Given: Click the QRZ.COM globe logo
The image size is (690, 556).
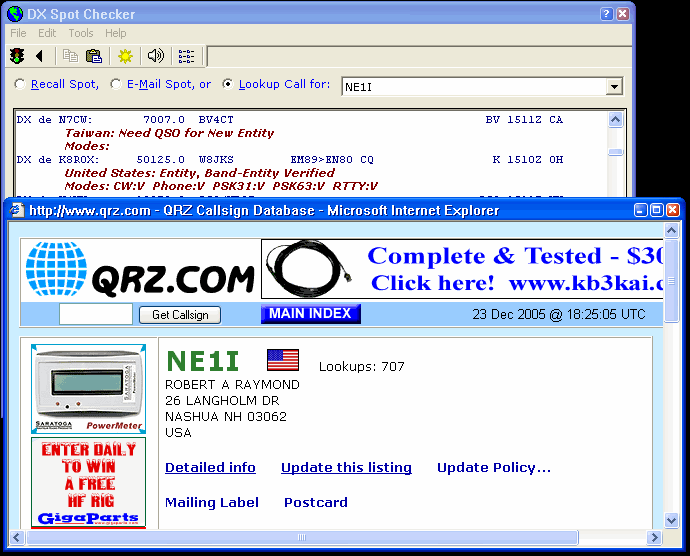Looking at the screenshot, I should 56,269.
